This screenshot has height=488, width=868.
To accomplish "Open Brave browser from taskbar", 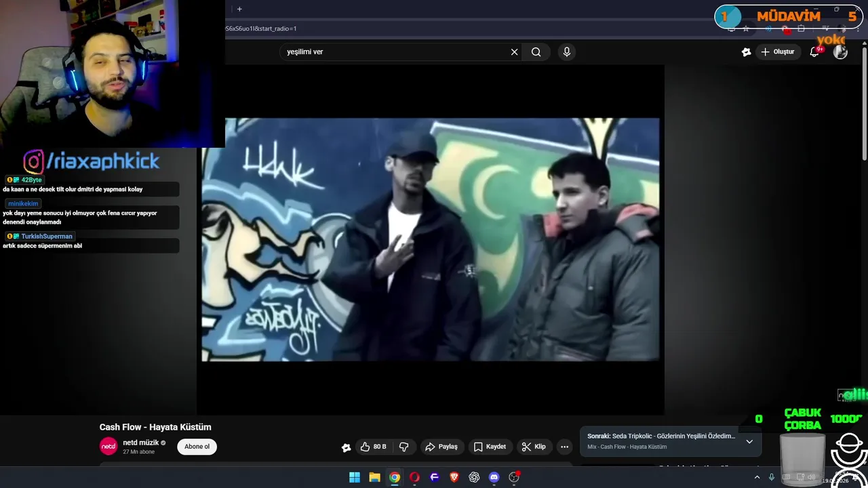I will tap(454, 477).
